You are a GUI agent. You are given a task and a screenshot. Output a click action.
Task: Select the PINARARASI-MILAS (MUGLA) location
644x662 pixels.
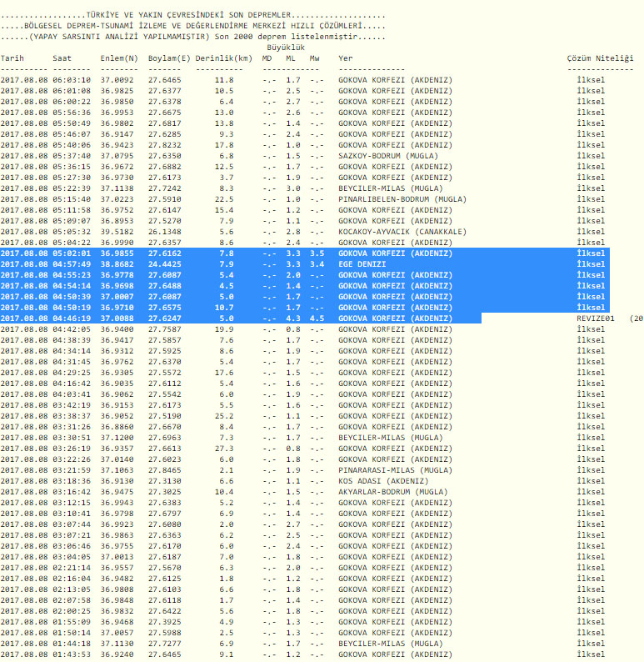click(x=394, y=470)
